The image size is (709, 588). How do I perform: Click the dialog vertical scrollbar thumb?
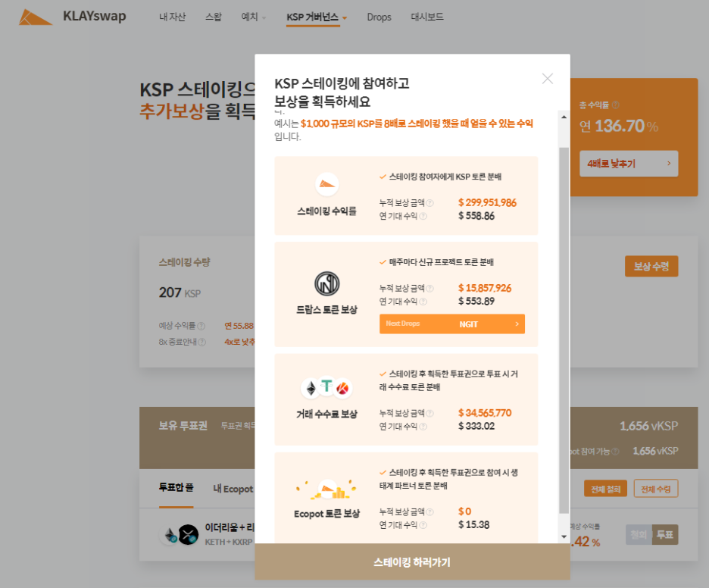(x=564, y=330)
